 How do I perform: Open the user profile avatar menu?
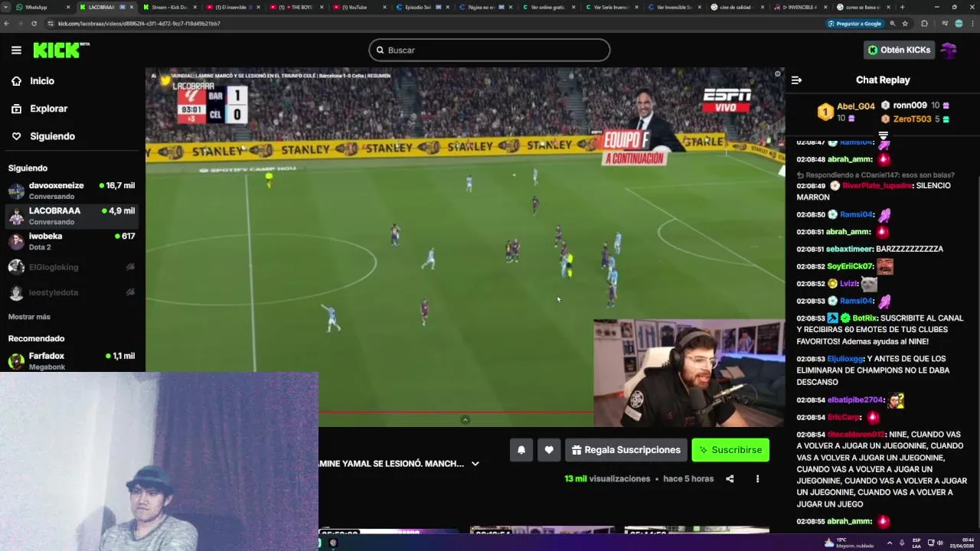[x=949, y=50]
